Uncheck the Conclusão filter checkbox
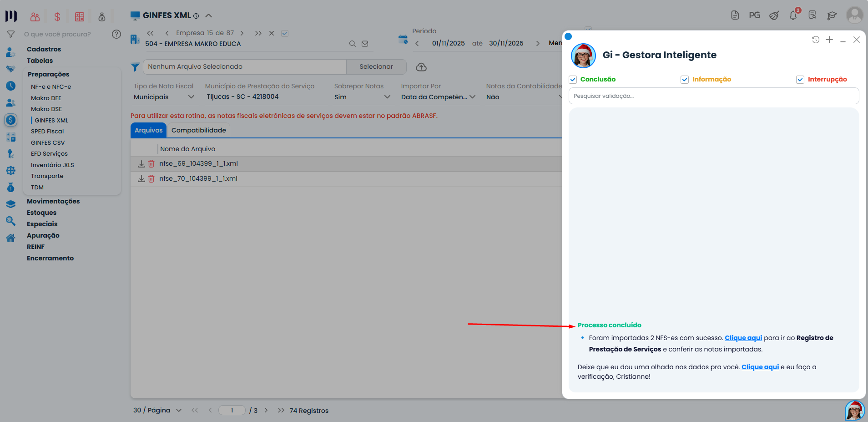Image resolution: width=868 pixels, height=422 pixels. click(573, 80)
